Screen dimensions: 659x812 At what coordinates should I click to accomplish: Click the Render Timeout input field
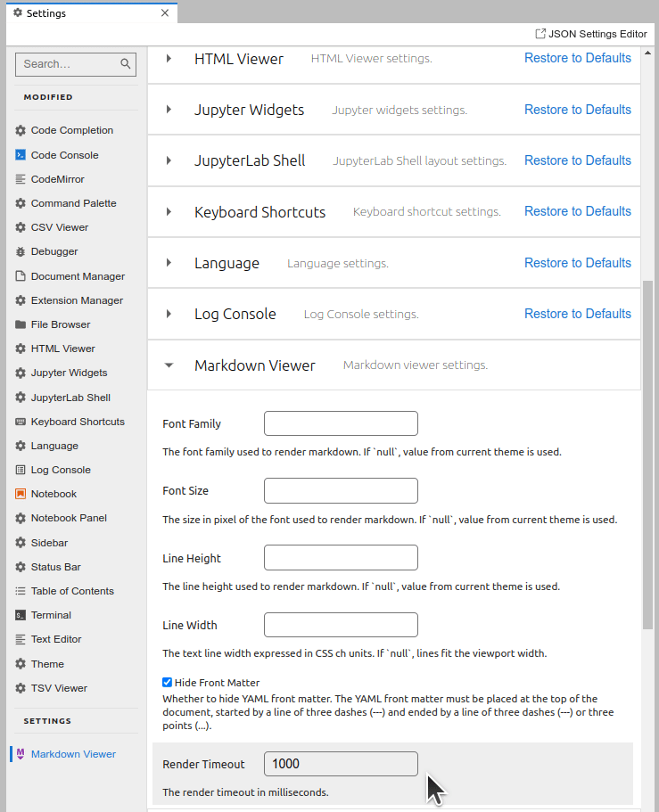click(340, 764)
